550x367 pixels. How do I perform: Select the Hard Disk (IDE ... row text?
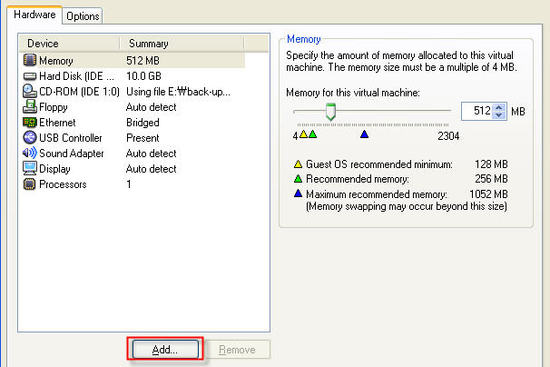77,76
